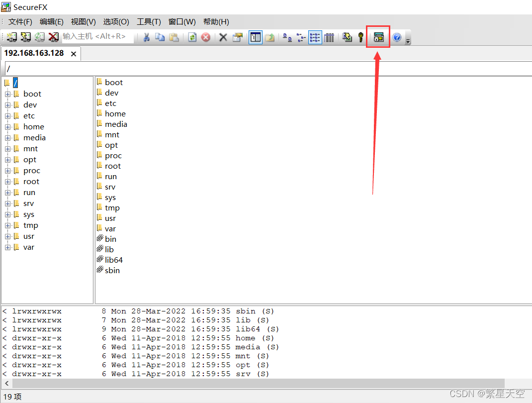Viewport: 532px width, 403px height.
Task: Switch to small icons view
Action: click(x=301, y=37)
